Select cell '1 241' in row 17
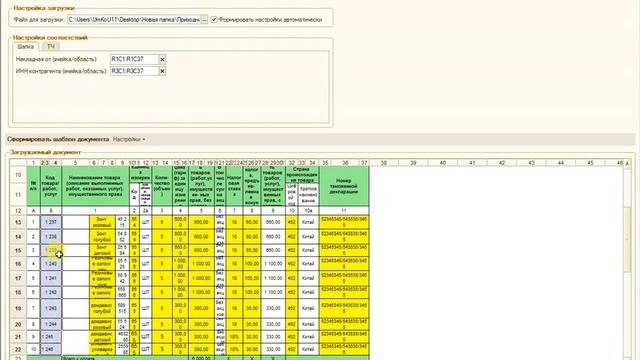Viewport: 640px width, 360px height. (x=51, y=278)
